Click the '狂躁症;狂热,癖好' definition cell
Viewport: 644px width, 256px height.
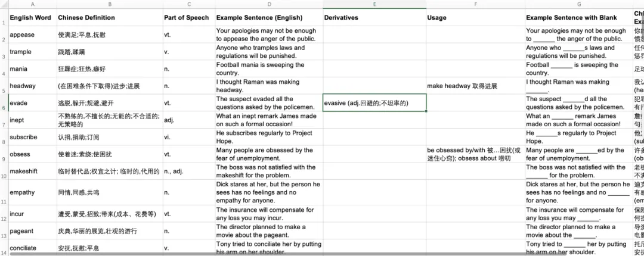(110, 69)
